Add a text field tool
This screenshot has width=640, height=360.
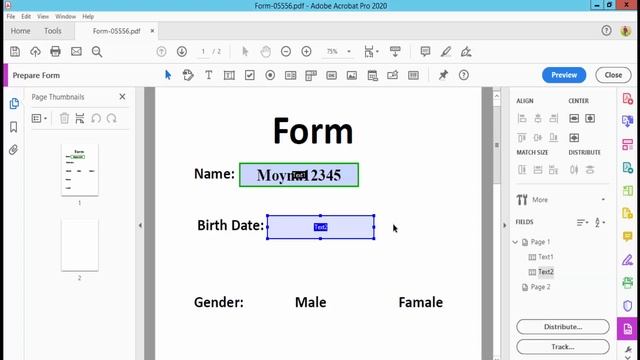click(229, 75)
